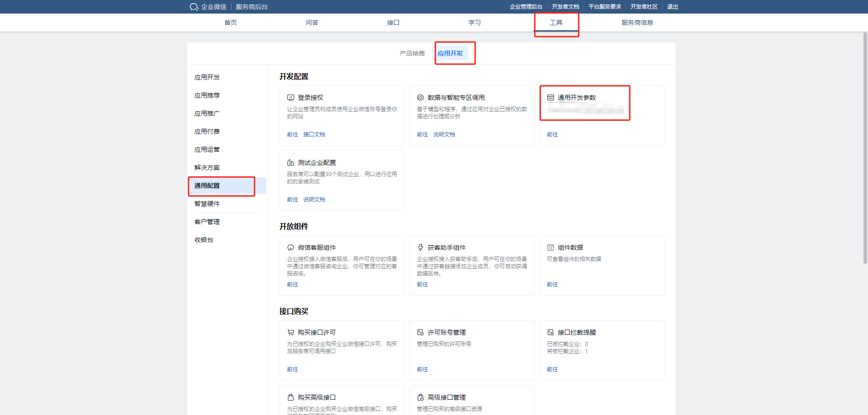The height and width of the screenshot is (415, 868).
Task: Click 退出 to log out
Action: click(x=672, y=7)
